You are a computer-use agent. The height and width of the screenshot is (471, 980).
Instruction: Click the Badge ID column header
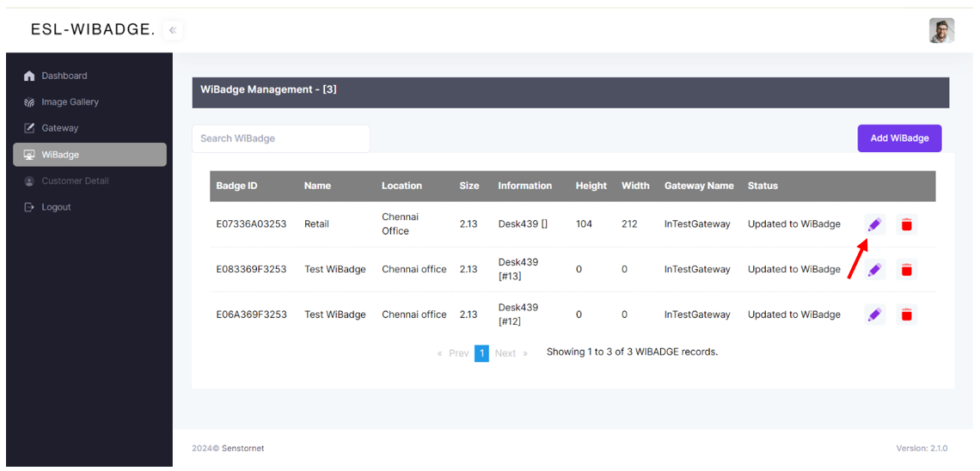click(236, 186)
